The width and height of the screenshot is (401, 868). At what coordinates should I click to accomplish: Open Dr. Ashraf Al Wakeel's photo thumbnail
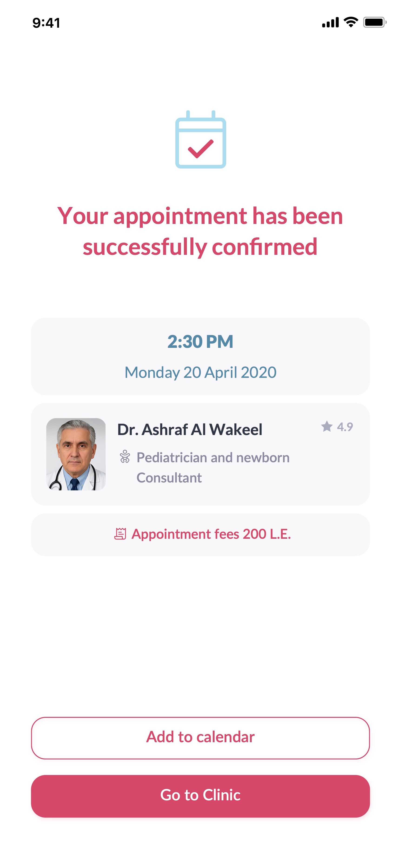76,454
